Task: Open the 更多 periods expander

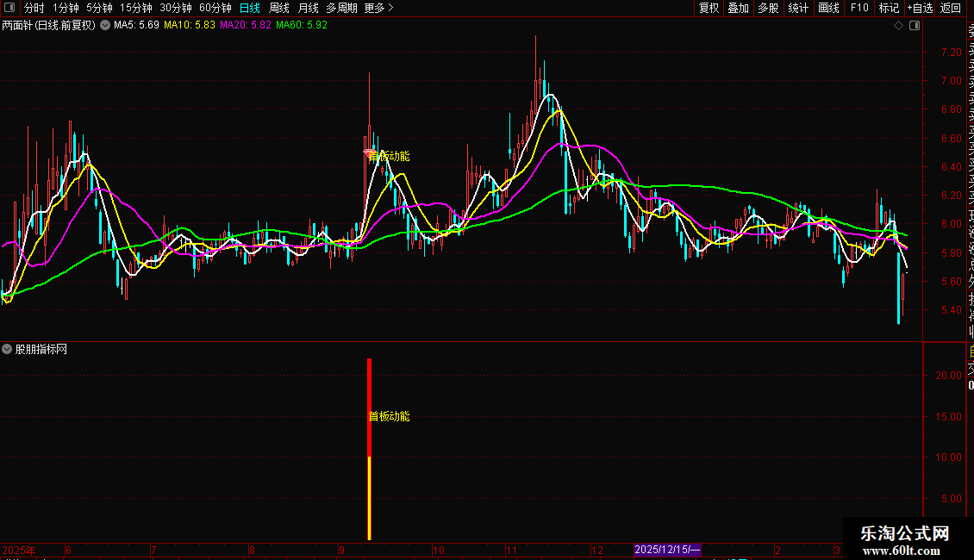Action: 378,8
